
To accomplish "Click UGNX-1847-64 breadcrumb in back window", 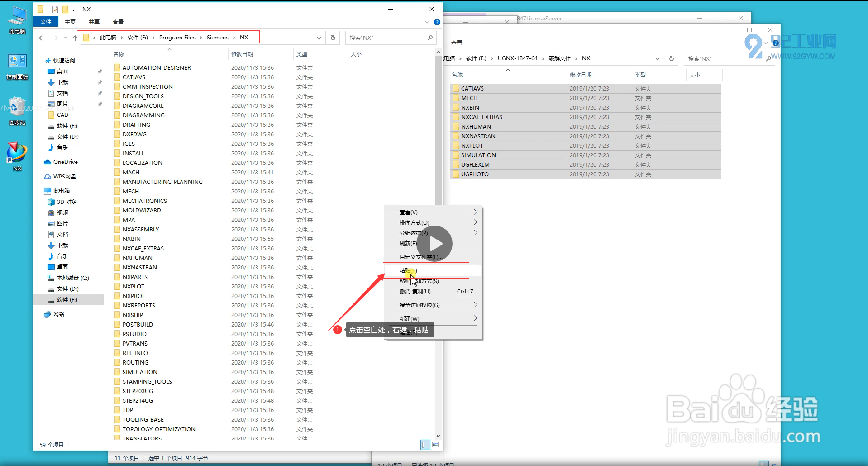I will (x=518, y=58).
